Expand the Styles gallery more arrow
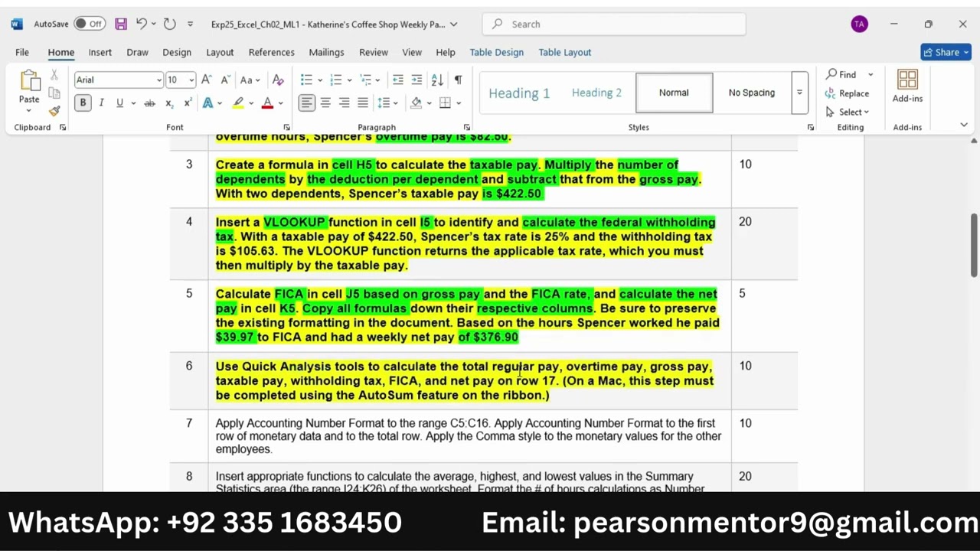 point(799,93)
